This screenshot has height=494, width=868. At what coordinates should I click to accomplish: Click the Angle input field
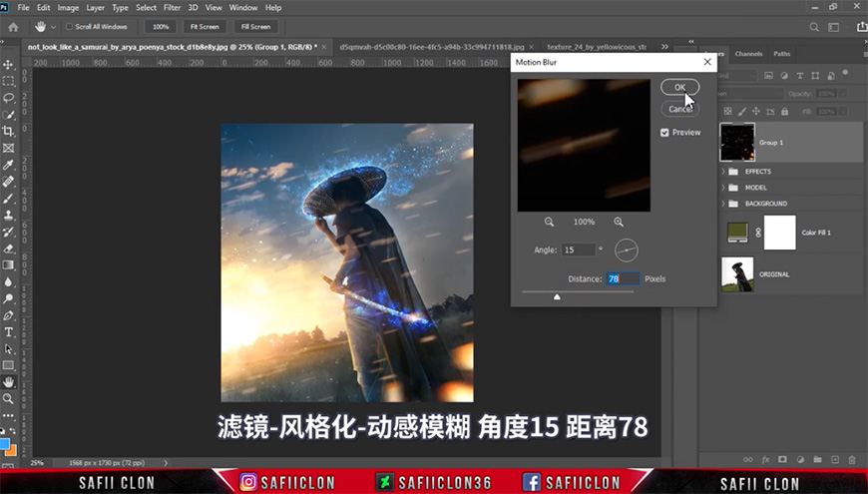click(579, 250)
